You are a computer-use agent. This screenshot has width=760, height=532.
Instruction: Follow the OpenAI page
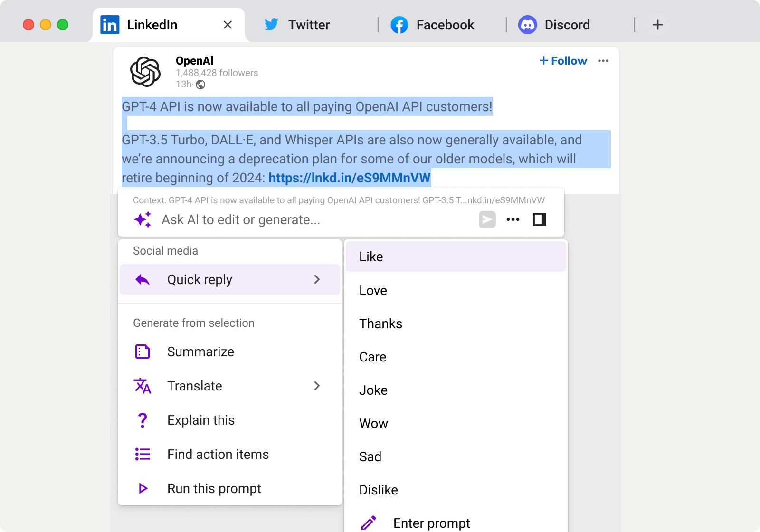[x=563, y=61]
